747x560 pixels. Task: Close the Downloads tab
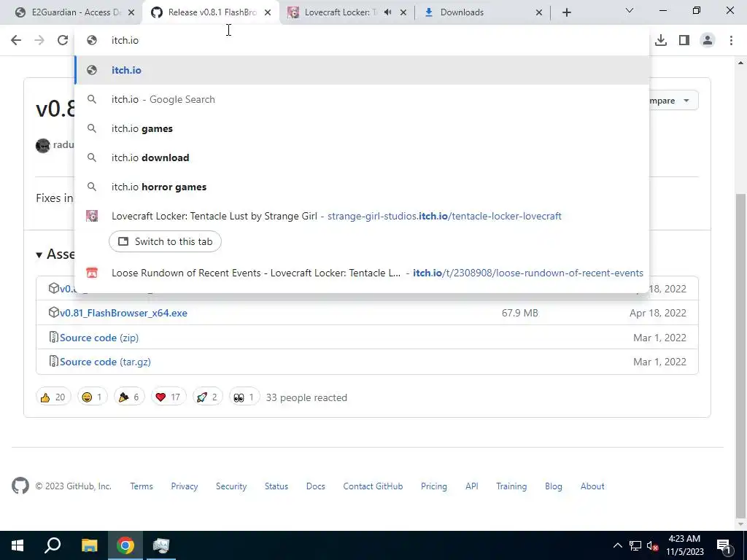(539, 12)
